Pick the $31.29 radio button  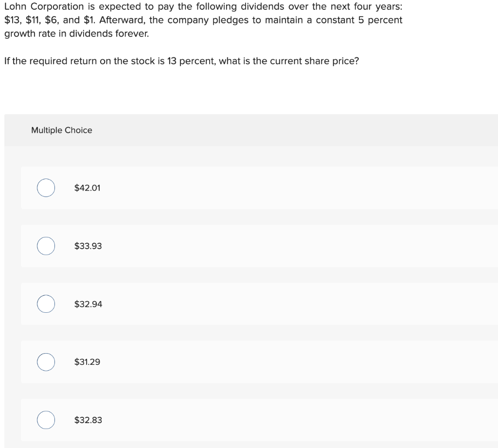tap(46, 362)
